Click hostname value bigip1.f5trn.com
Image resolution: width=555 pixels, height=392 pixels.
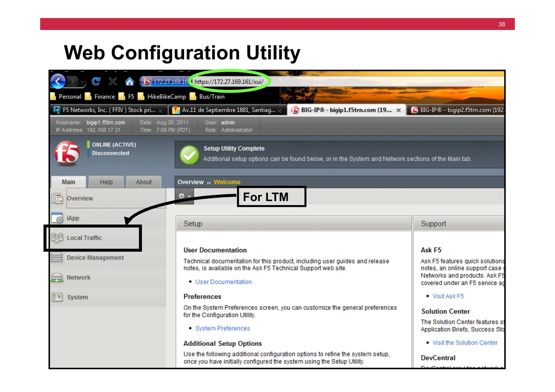tap(106, 122)
